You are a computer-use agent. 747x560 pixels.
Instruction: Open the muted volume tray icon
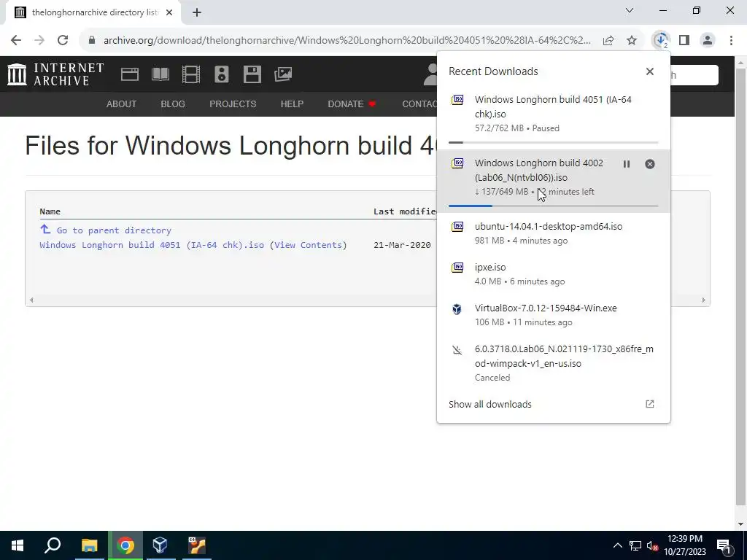coord(652,546)
